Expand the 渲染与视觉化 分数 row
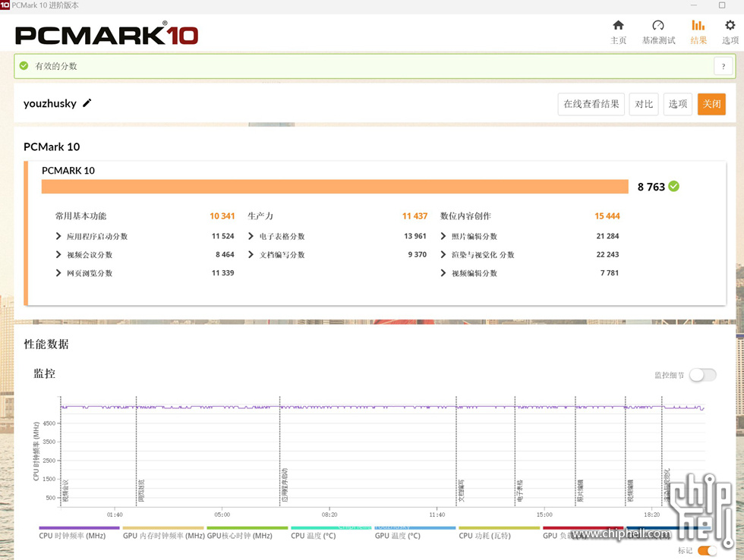 443,255
